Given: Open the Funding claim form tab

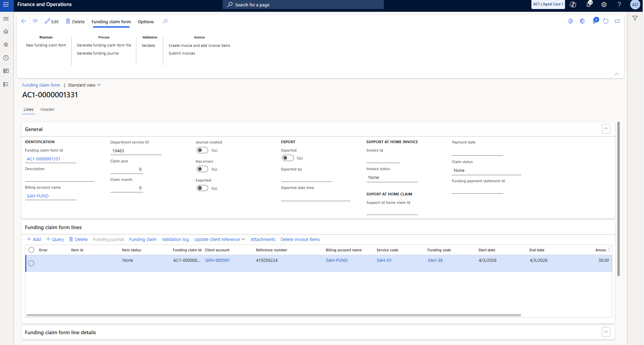Looking at the screenshot, I should pos(111,22).
